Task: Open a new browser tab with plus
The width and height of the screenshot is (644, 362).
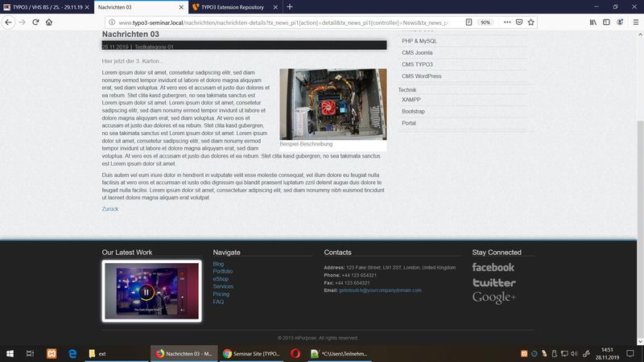Action: coord(290,6)
